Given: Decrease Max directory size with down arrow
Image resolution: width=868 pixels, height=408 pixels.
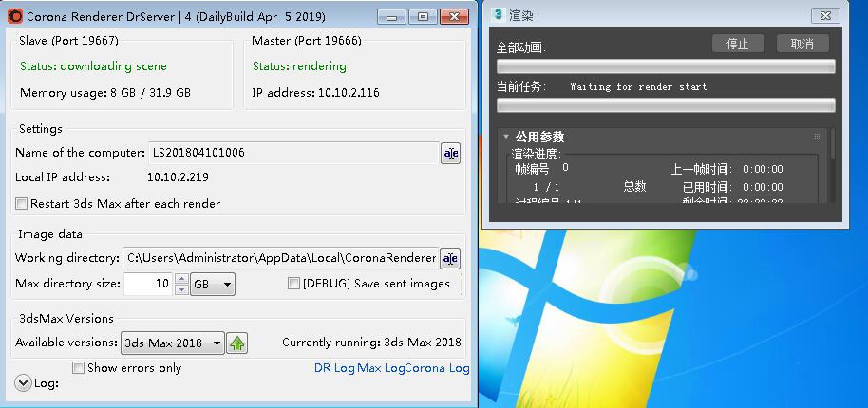Looking at the screenshot, I should pos(181,289).
